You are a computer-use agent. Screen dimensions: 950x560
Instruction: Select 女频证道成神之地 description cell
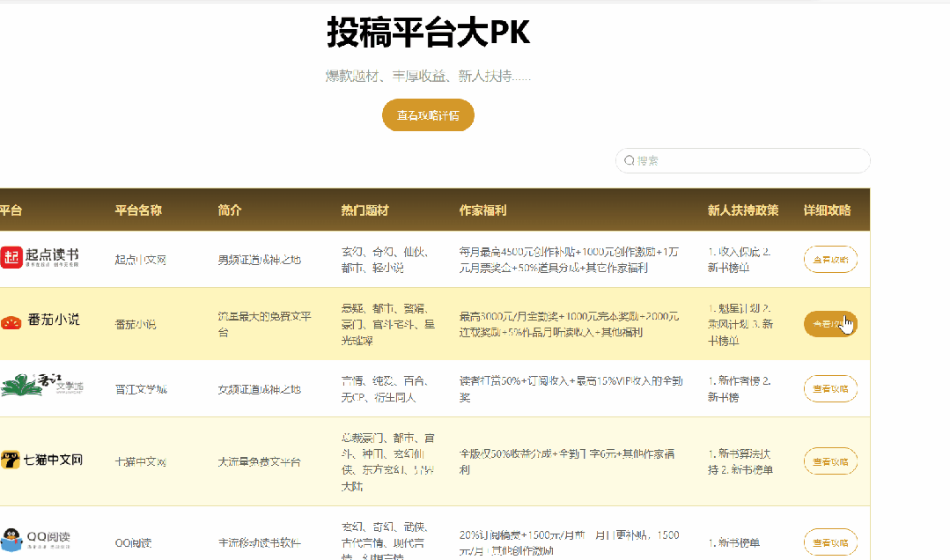260,389
